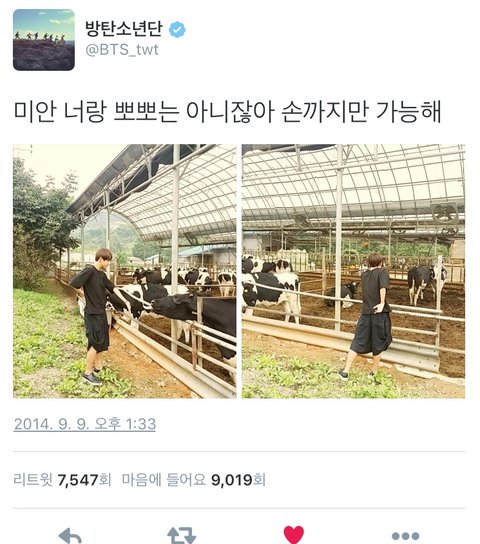
Task: Click the blue verified badge
Action: coord(177,29)
